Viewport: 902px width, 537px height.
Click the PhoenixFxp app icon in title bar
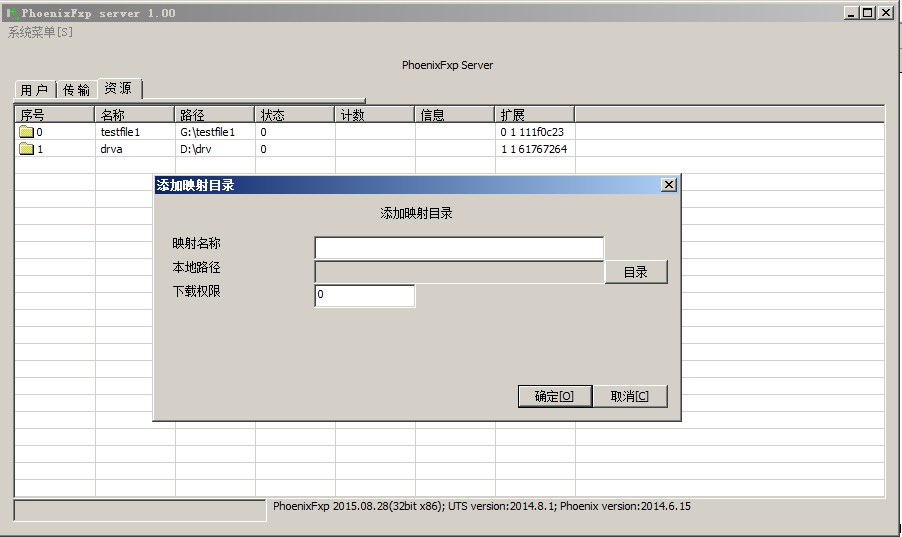[x=12, y=13]
